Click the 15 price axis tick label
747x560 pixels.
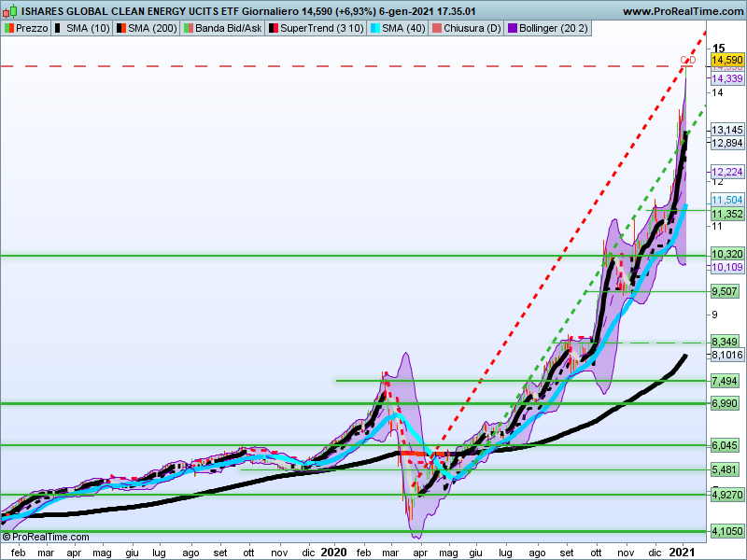(x=718, y=48)
